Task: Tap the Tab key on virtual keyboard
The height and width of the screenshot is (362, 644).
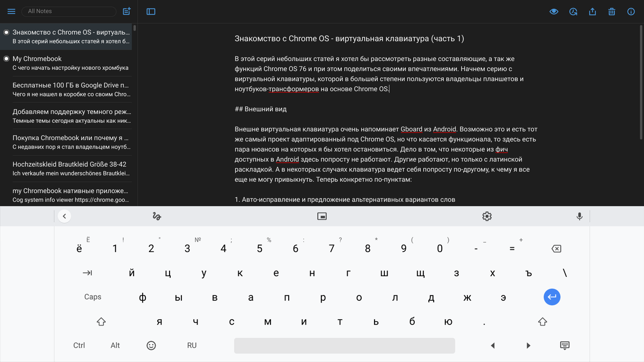Action: tap(87, 273)
